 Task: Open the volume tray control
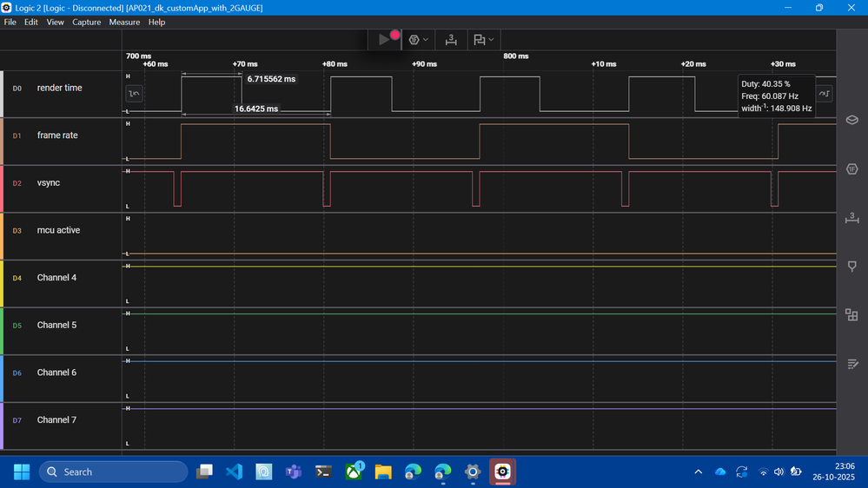coord(779,472)
